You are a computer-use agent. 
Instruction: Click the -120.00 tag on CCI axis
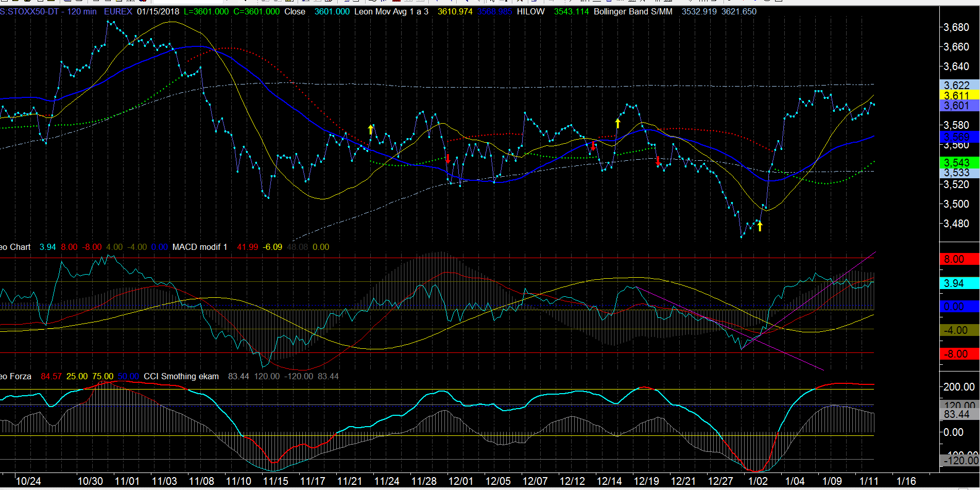tap(960, 461)
